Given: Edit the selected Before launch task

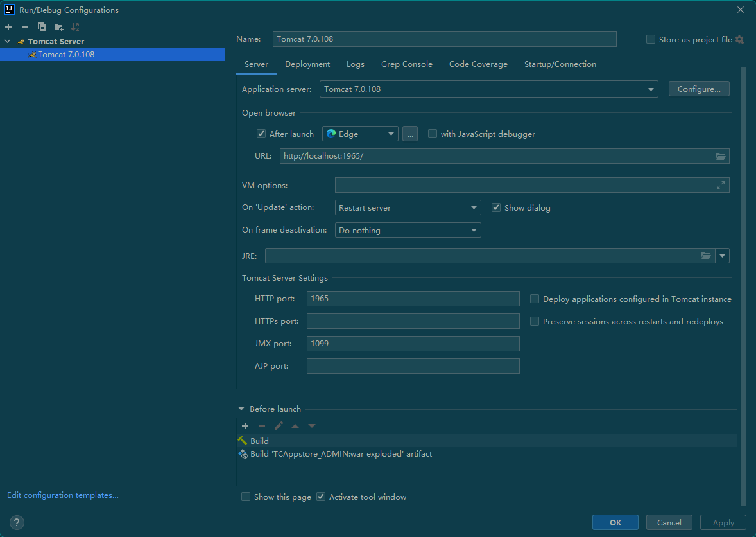Looking at the screenshot, I should pos(279,425).
